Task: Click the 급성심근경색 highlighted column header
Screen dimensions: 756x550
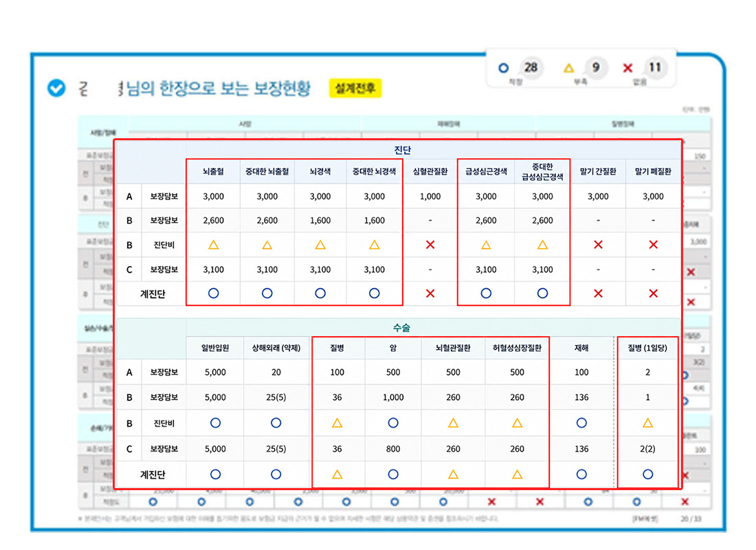Action: [487, 171]
